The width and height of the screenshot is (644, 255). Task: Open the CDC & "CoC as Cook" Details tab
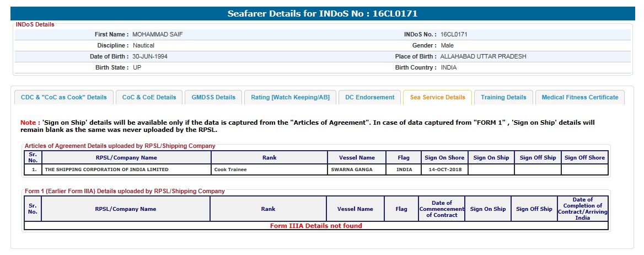[x=64, y=97]
